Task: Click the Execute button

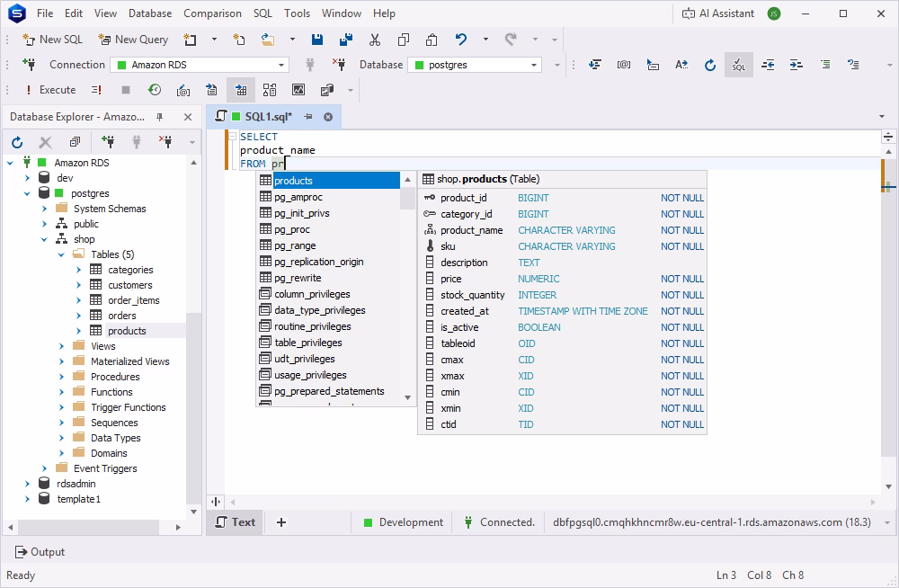Action: [x=49, y=90]
